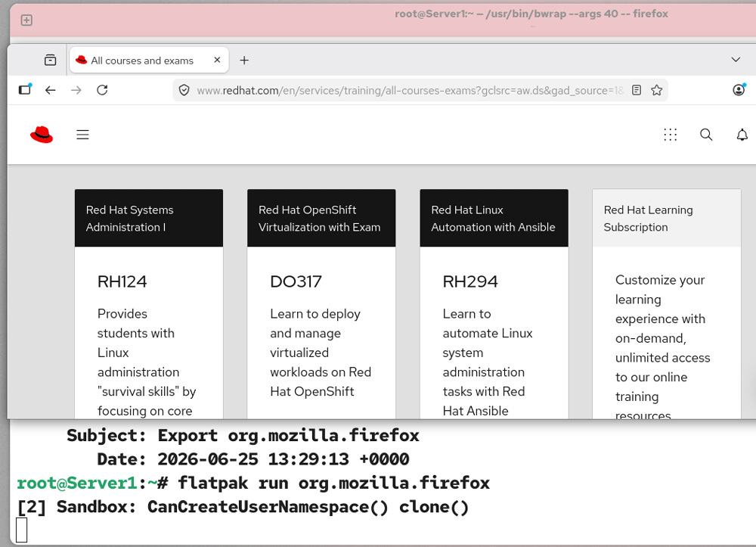
Task: Open tracking protection shield icon
Action: pos(184,90)
